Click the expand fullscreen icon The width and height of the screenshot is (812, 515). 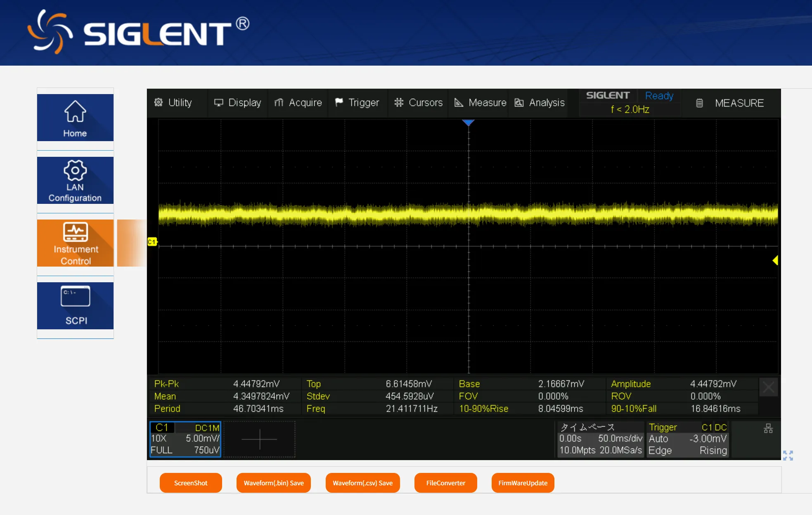click(x=788, y=455)
